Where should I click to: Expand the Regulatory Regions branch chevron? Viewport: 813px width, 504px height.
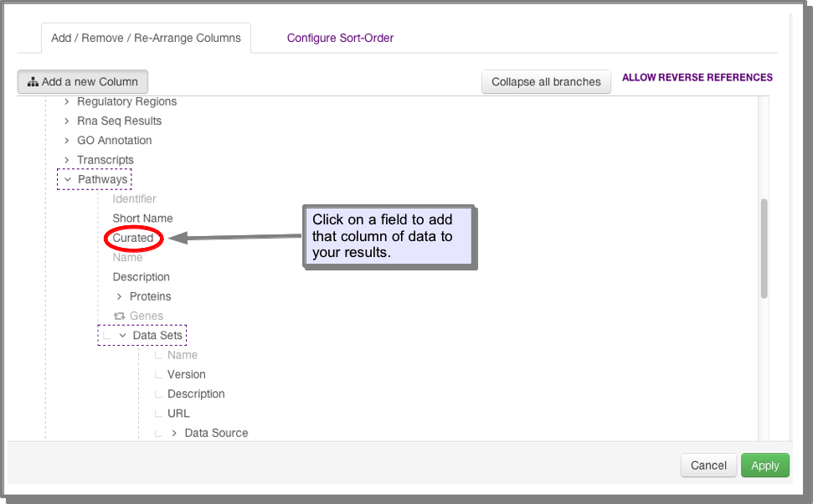click(66, 101)
